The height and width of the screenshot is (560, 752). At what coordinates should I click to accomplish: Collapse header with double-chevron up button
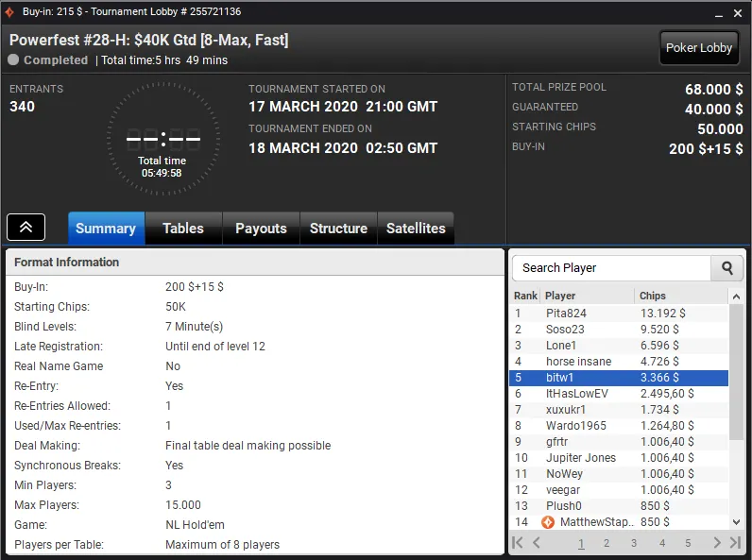26,228
